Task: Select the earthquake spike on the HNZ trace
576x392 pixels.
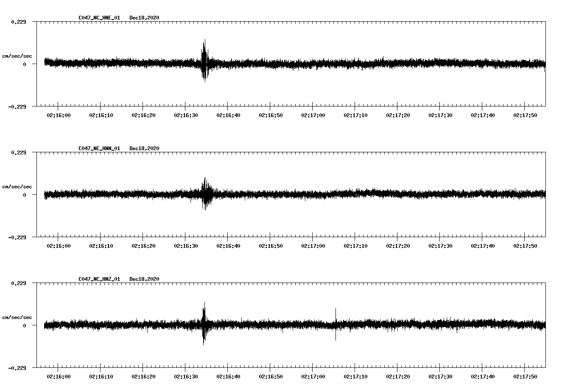Action: click(204, 325)
